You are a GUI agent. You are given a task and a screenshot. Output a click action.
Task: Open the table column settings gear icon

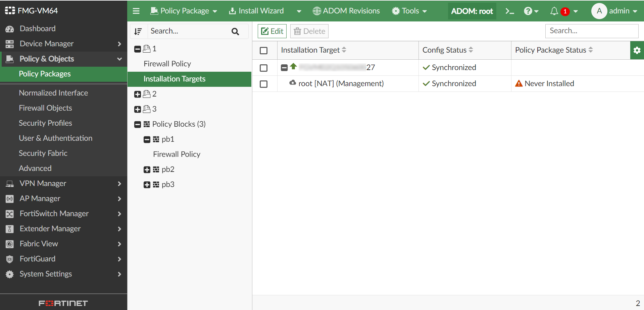coord(637,50)
